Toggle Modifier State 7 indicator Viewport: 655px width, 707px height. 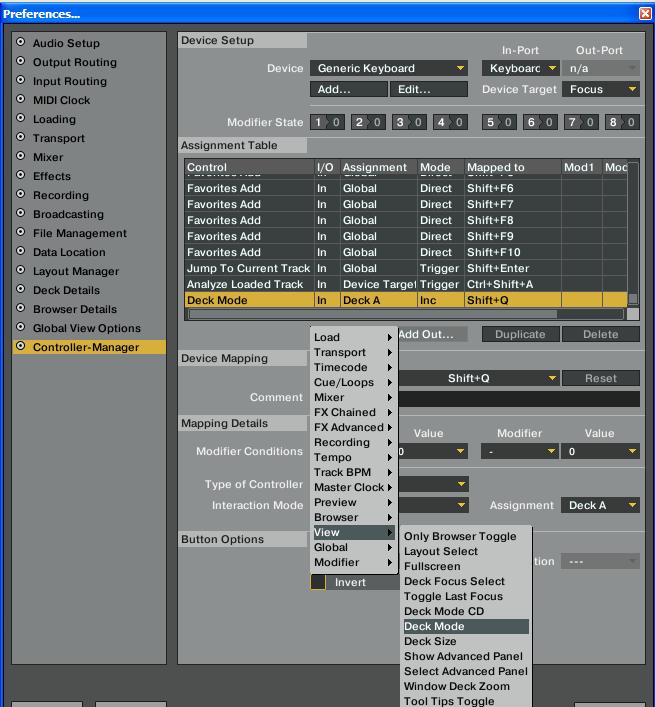tap(582, 122)
